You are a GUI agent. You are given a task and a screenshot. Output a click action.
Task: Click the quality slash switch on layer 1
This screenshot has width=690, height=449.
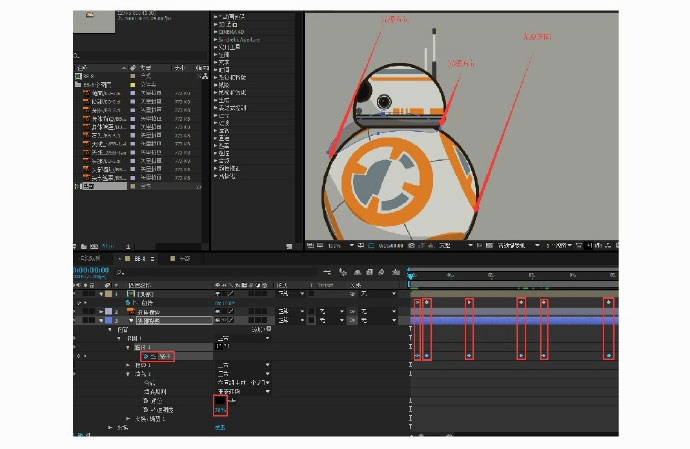coord(231,294)
